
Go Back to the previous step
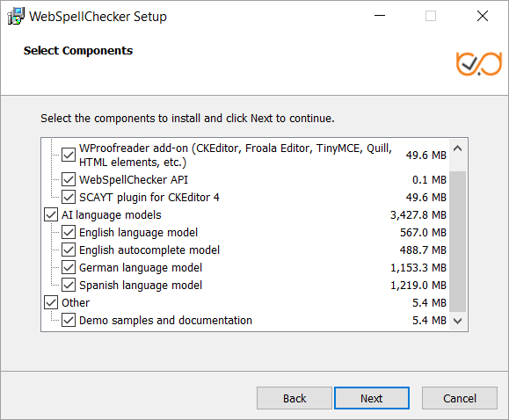[x=294, y=398]
